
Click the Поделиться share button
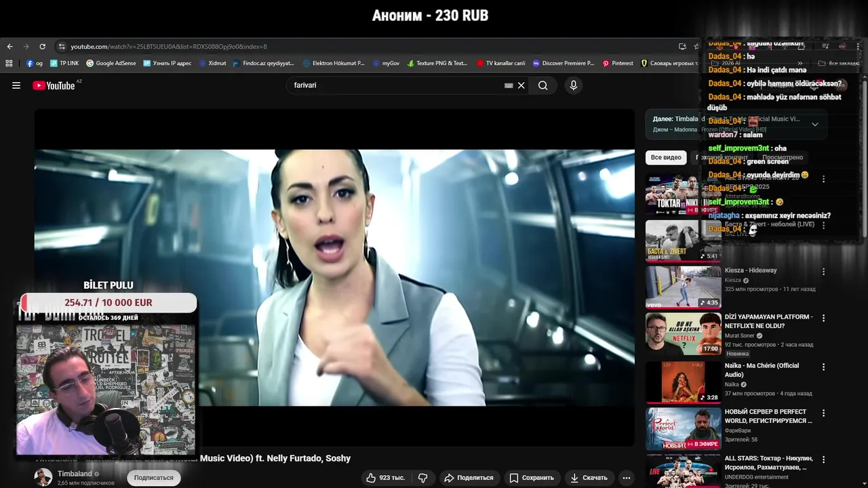[x=469, y=478]
